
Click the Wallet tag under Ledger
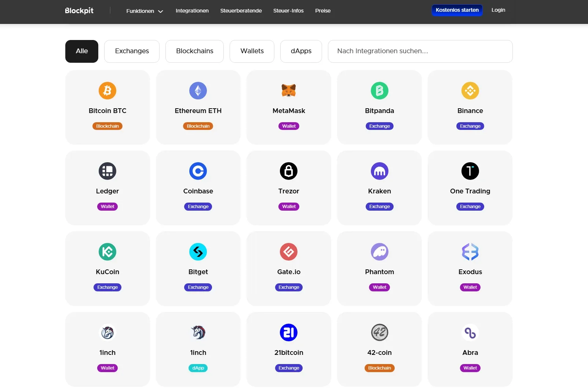(x=107, y=207)
